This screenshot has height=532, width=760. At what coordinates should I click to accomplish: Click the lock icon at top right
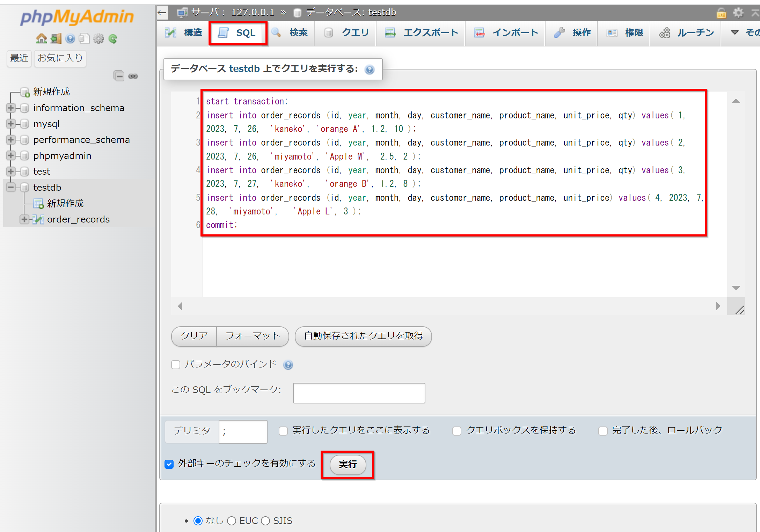point(721,13)
